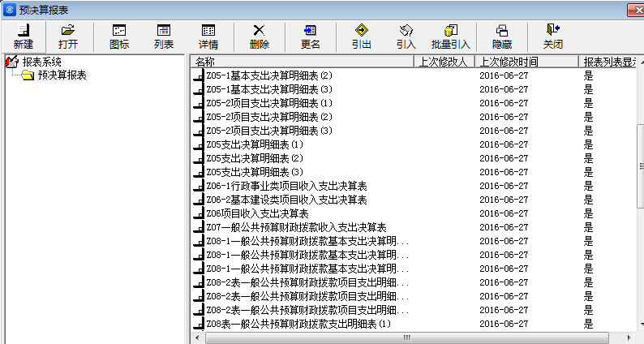Click report icon beside Z06项目收入支出决算表

[x=199, y=213]
